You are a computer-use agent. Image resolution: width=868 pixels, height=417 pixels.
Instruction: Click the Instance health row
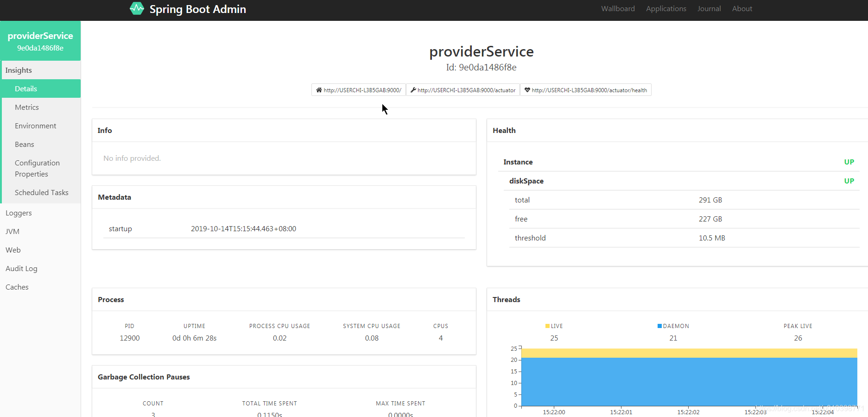click(678, 162)
